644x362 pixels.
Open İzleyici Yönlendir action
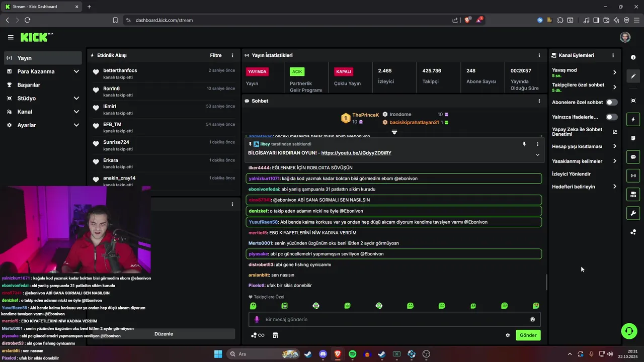pos(571,174)
